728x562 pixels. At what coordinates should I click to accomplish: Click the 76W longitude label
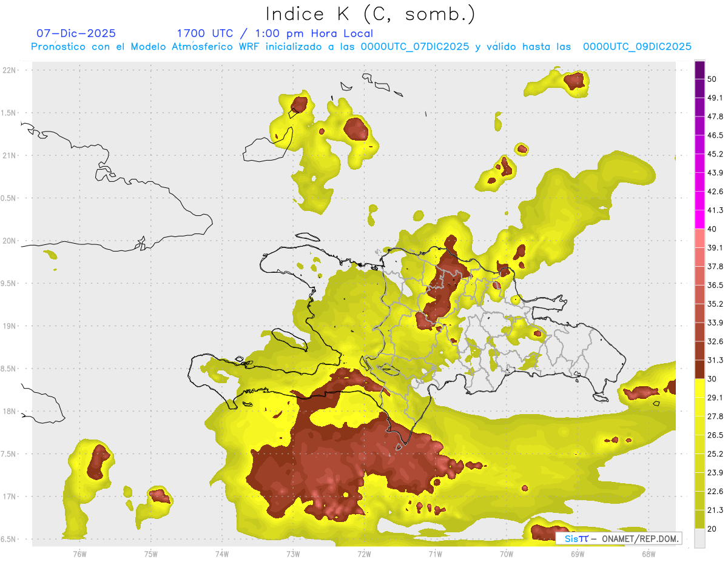coord(79,554)
